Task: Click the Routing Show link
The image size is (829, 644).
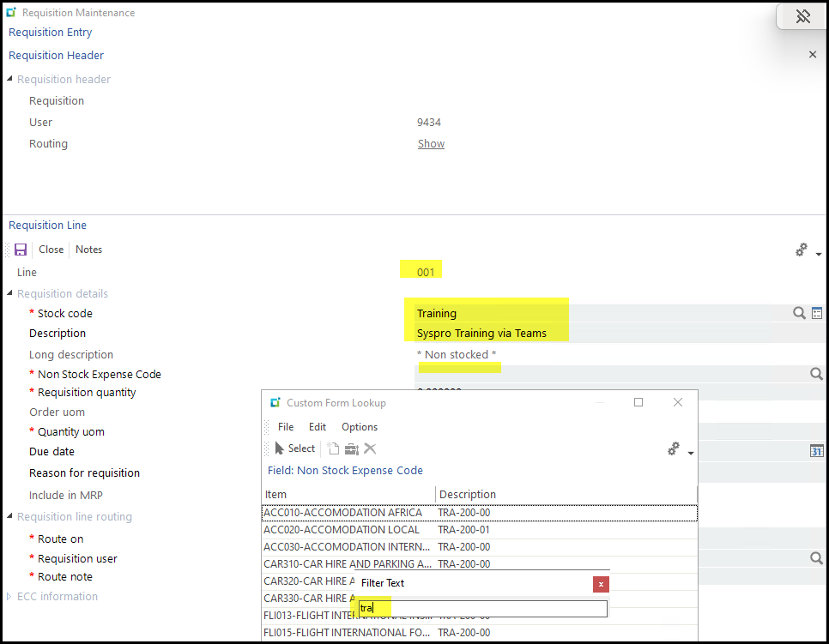Action: pos(431,144)
